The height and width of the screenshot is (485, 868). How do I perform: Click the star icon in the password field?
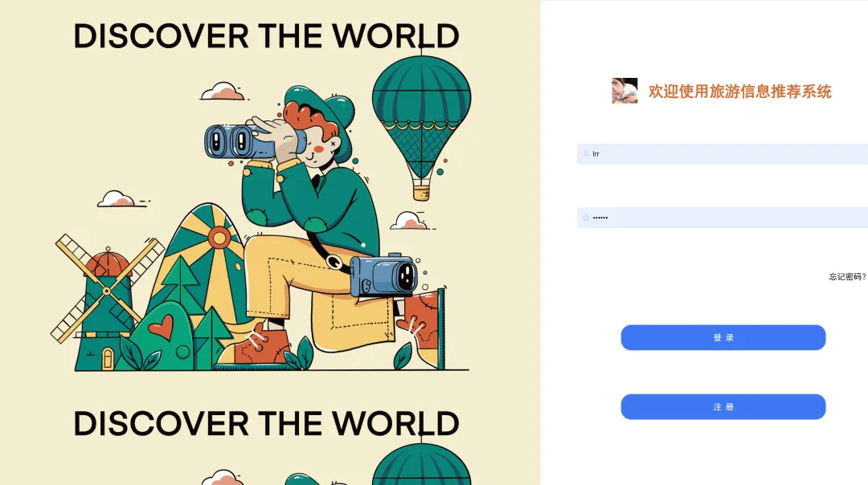tap(586, 218)
